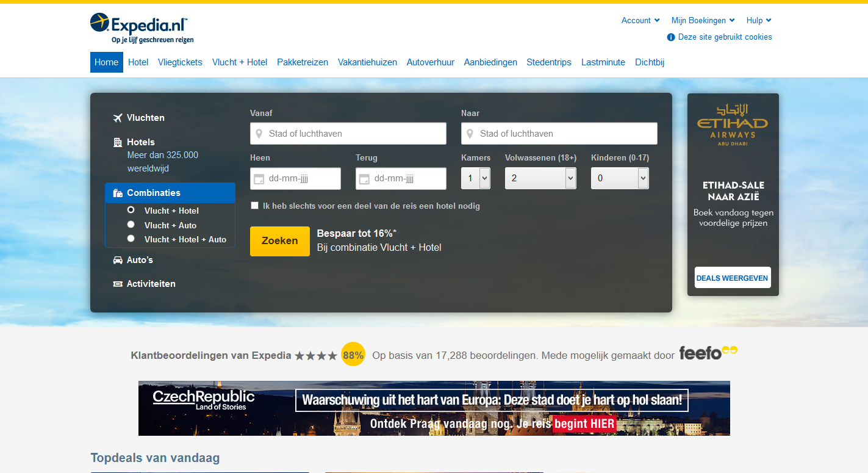
Task: Open the Pakketreizen navigation item
Action: coord(303,62)
